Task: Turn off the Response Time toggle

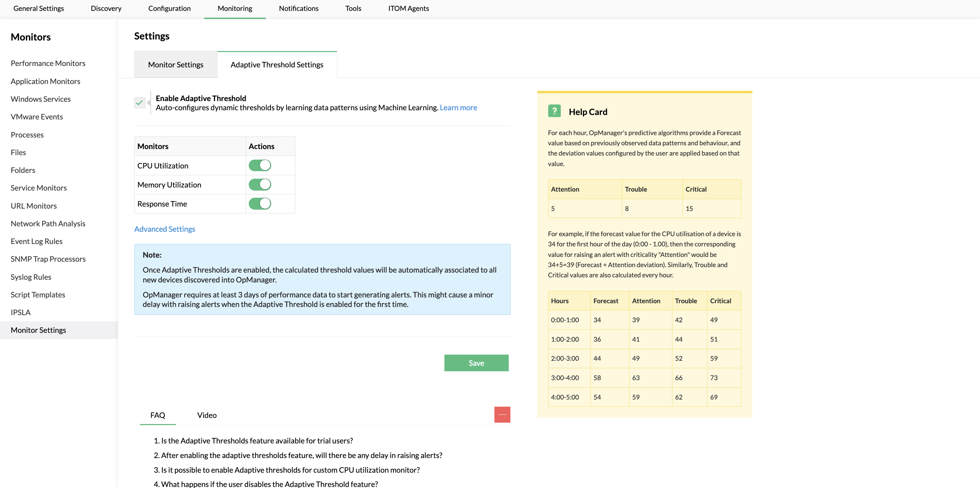Action: [260, 204]
